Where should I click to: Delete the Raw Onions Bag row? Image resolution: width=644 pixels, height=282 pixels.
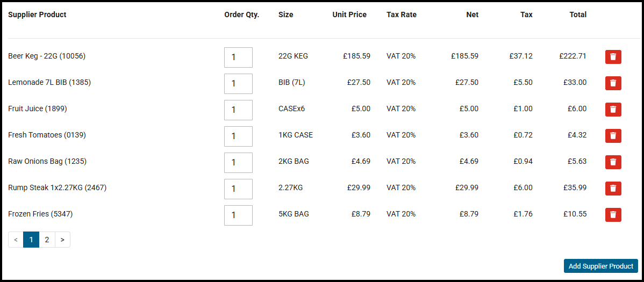(x=613, y=162)
